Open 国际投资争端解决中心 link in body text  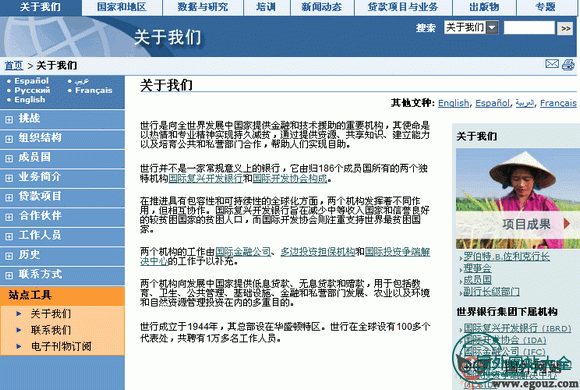[x=397, y=252]
